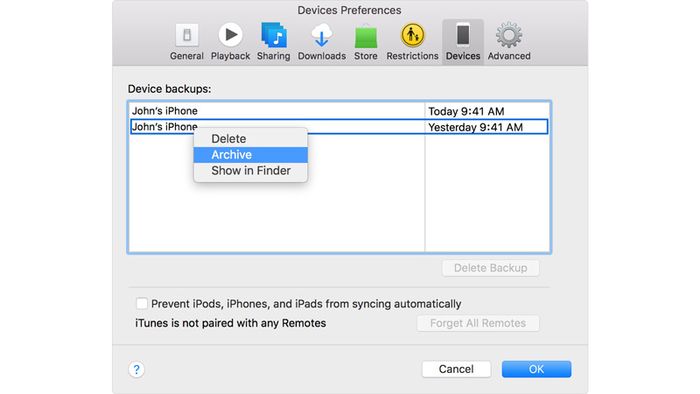Cancel the Devices Preferences dialog
The image size is (700, 394).
click(456, 369)
